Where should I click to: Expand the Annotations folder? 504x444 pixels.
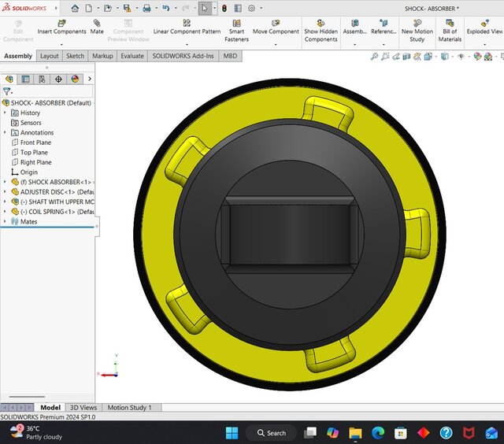coord(5,132)
